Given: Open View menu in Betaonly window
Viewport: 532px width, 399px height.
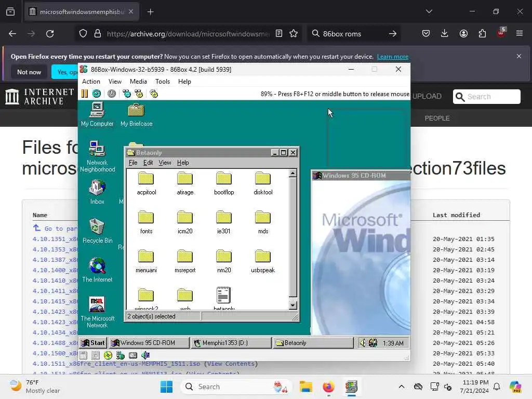Looking at the screenshot, I should tap(165, 163).
